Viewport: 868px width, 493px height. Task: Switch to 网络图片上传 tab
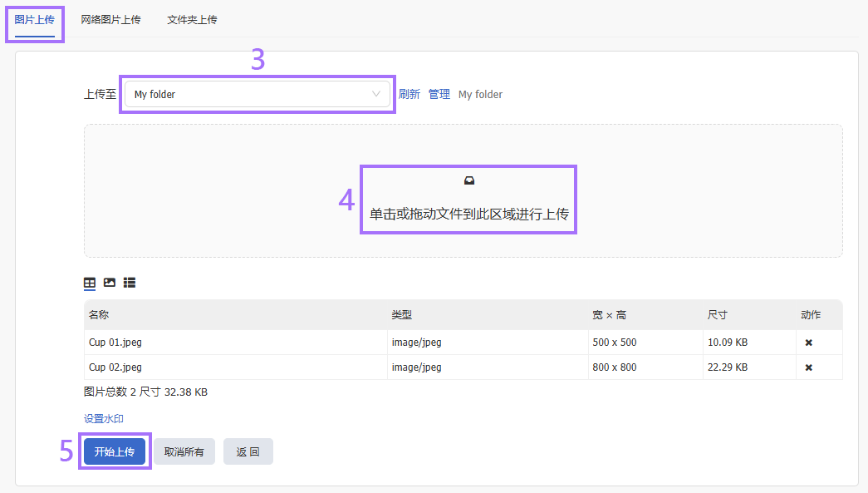(110, 19)
